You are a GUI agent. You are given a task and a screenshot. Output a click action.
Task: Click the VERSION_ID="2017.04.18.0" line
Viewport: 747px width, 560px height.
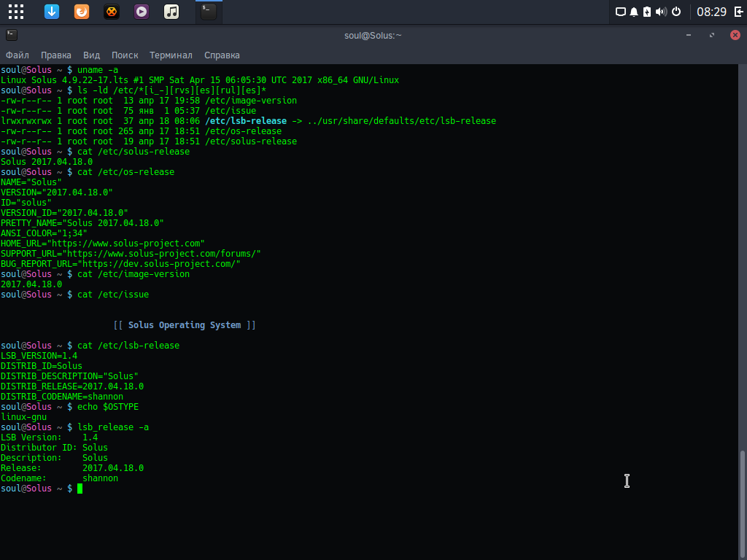point(64,213)
